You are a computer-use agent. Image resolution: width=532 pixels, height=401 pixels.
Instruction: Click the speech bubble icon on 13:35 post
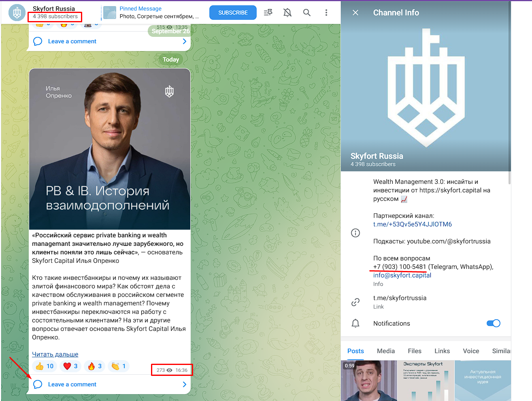38,41
